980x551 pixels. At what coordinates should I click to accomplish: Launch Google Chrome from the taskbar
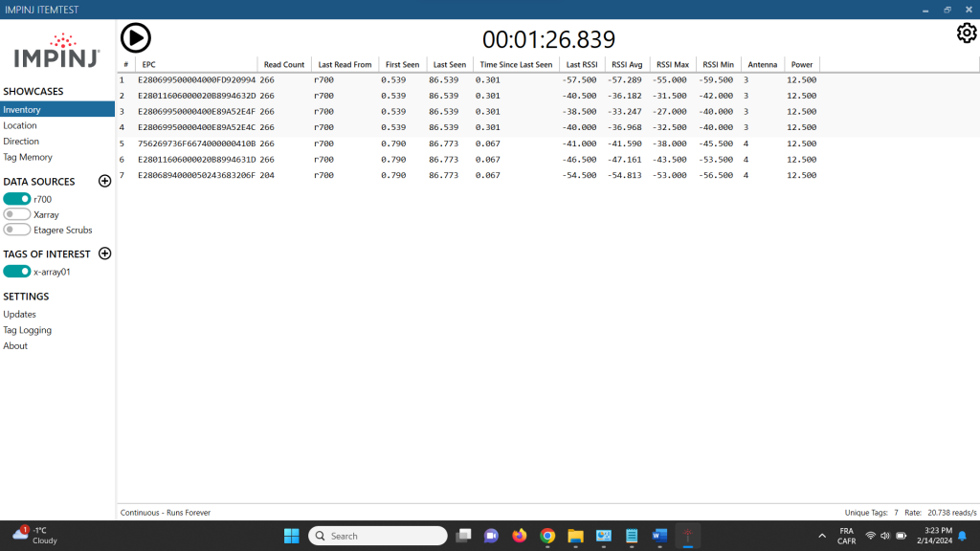(x=547, y=536)
